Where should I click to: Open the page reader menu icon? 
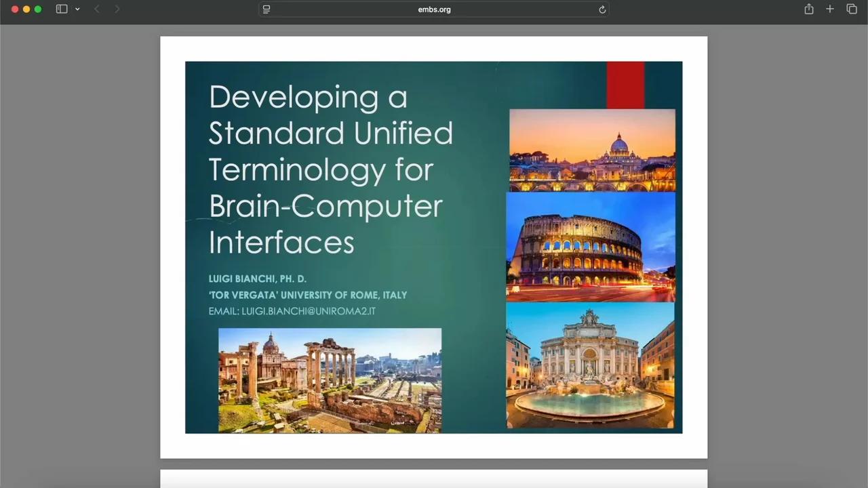pyautogui.click(x=267, y=9)
